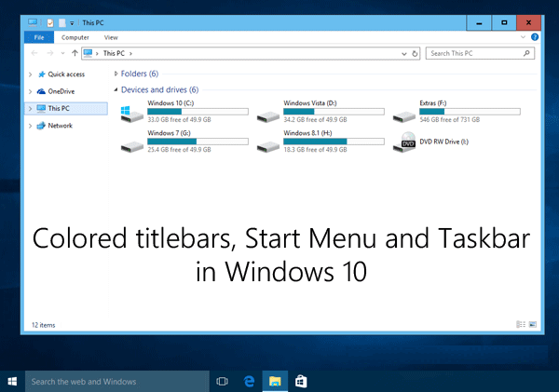Select the Windows 7 (G:) drive icon

point(132,146)
